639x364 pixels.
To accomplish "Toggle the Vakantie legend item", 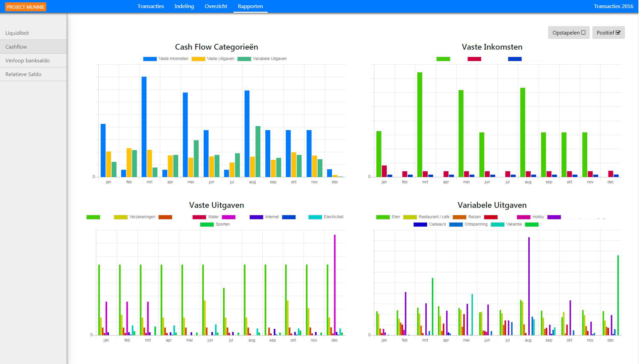I will (506, 224).
